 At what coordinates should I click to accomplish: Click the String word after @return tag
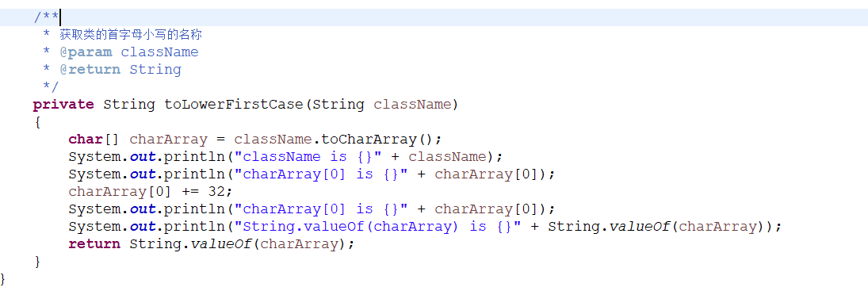[155, 70]
